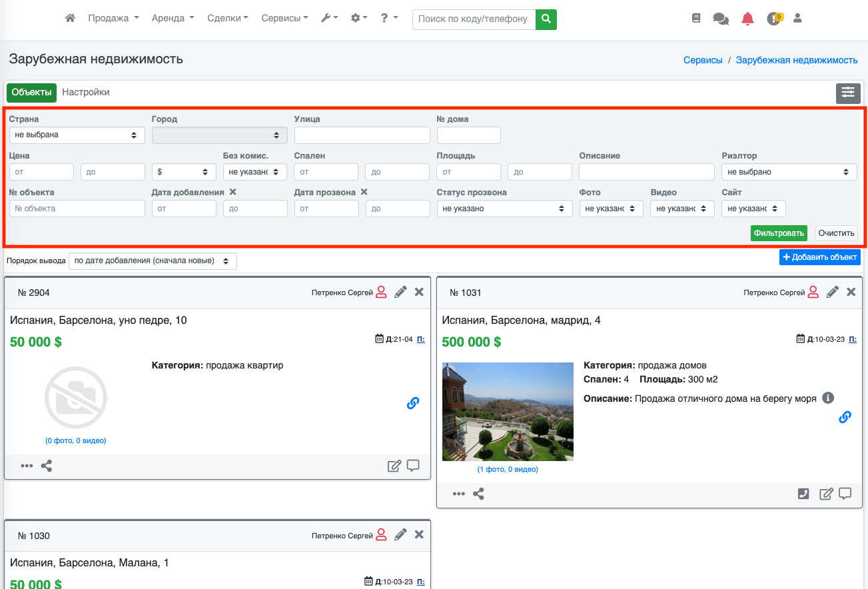
Task: Open the Порядок вывода sort dropdown
Action: [x=153, y=261]
